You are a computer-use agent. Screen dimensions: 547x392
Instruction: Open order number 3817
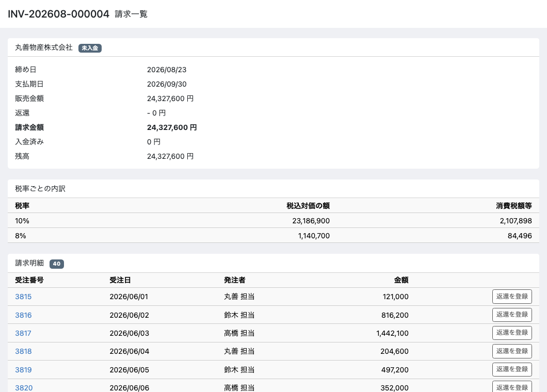[x=23, y=333]
